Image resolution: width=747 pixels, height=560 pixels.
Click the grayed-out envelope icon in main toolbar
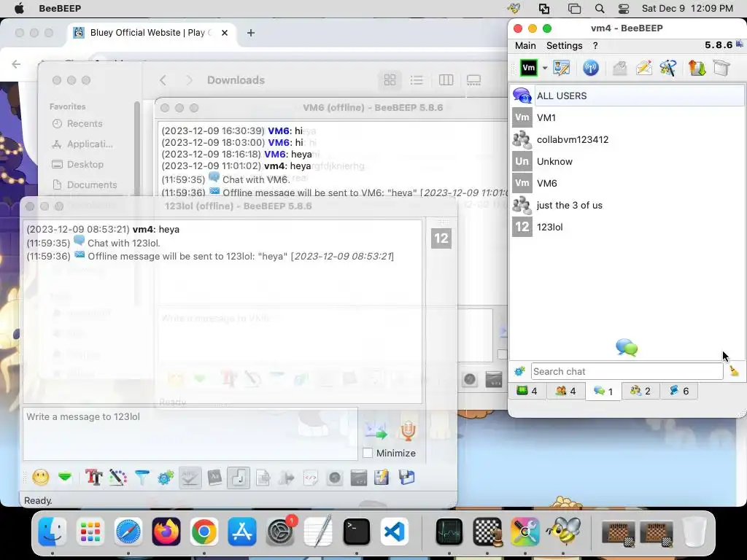click(x=619, y=68)
